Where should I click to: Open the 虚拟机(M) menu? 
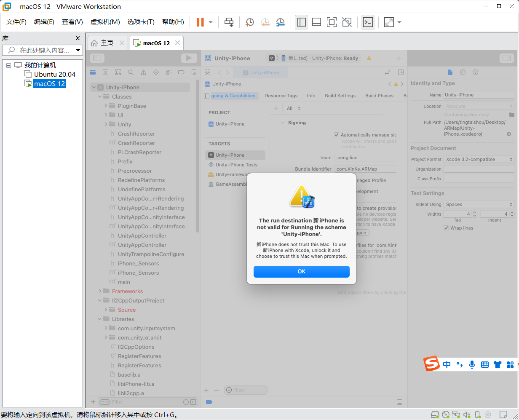[x=105, y=22]
